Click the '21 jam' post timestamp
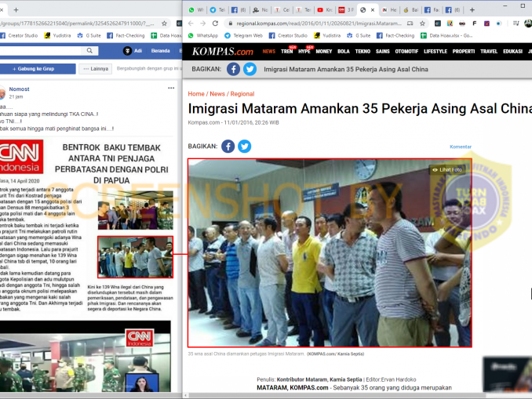 [16, 97]
